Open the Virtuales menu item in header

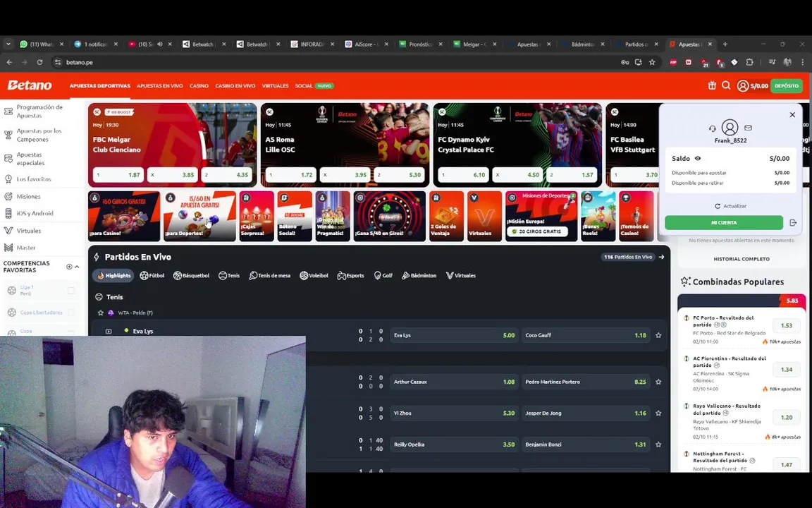[x=275, y=86]
